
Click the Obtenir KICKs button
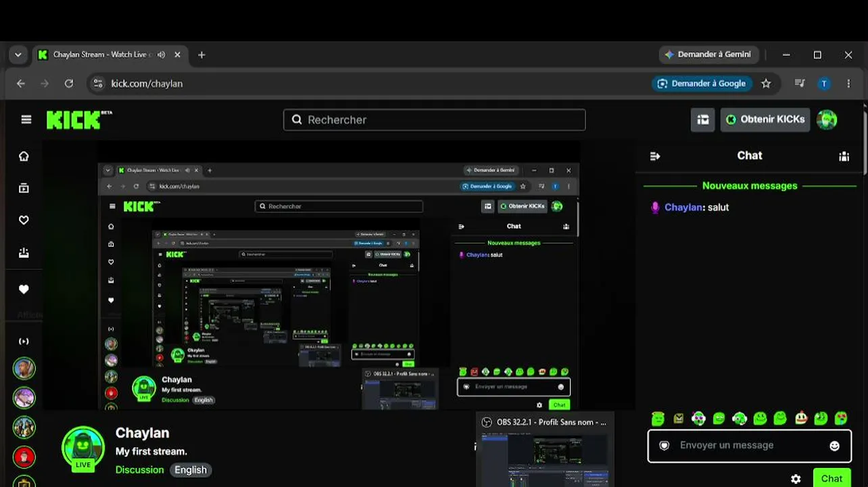click(x=765, y=120)
